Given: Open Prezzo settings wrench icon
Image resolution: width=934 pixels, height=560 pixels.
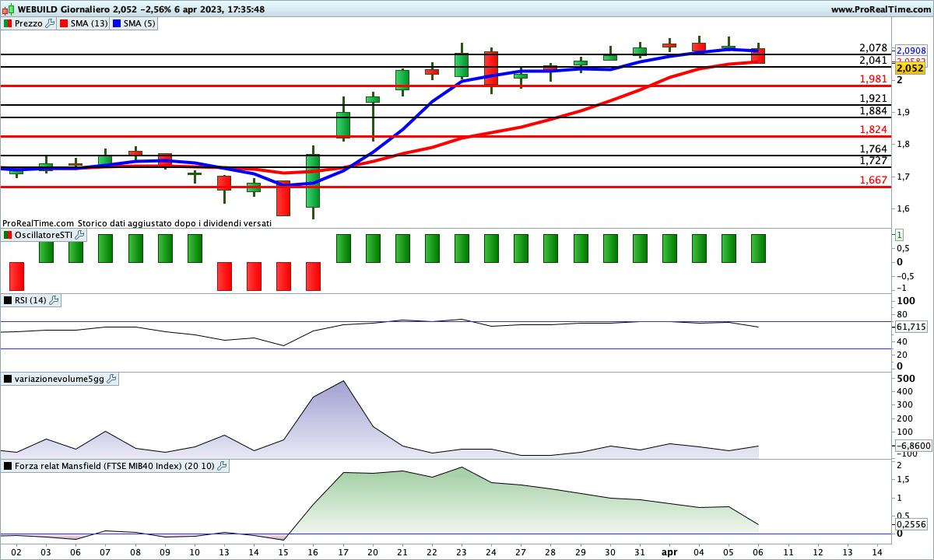Looking at the screenshot, I should 51,23.
